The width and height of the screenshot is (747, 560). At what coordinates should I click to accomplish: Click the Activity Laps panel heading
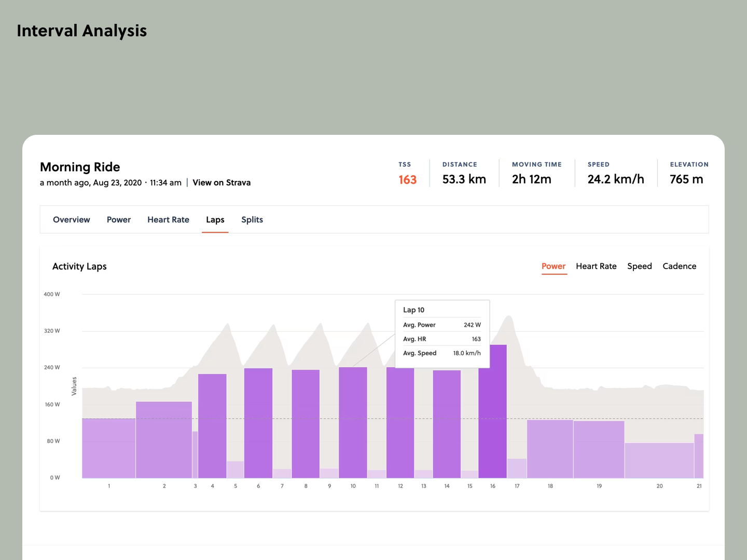tap(79, 266)
